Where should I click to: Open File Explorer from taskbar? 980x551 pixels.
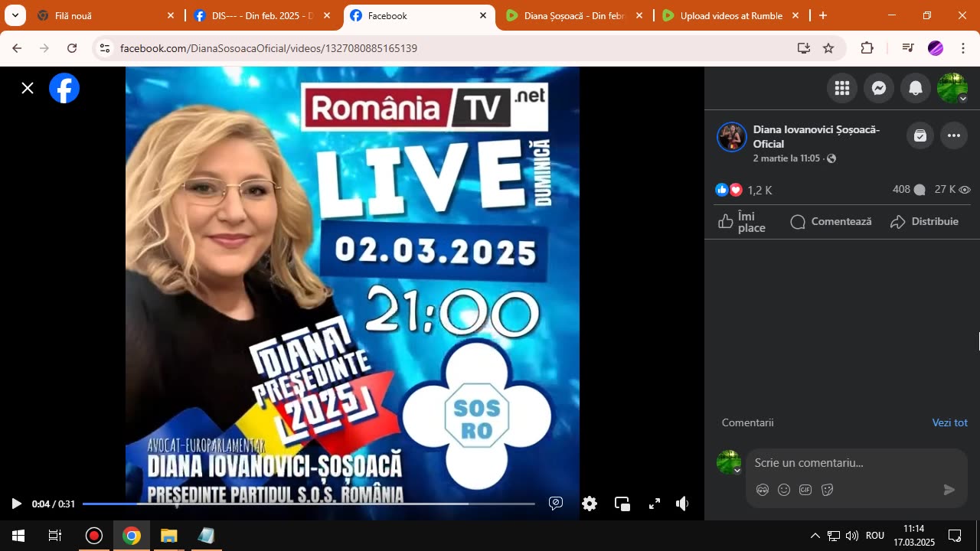pyautogui.click(x=168, y=536)
